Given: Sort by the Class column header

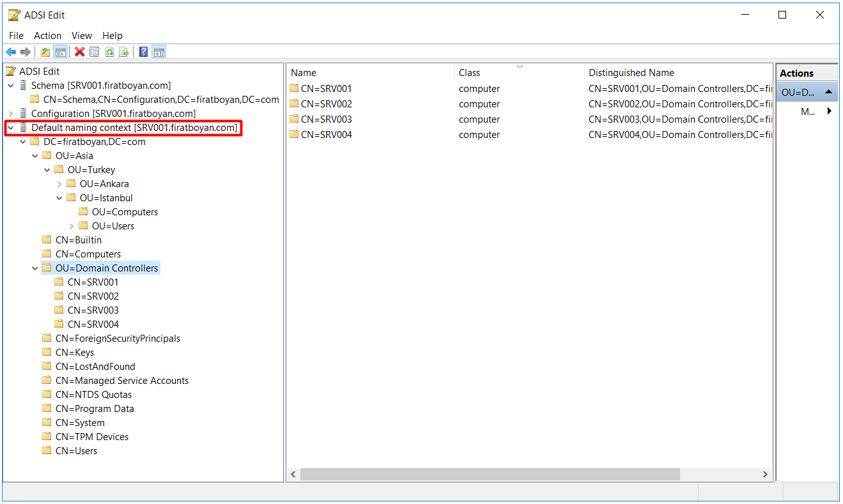Looking at the screenshot, I should point(520,73).
